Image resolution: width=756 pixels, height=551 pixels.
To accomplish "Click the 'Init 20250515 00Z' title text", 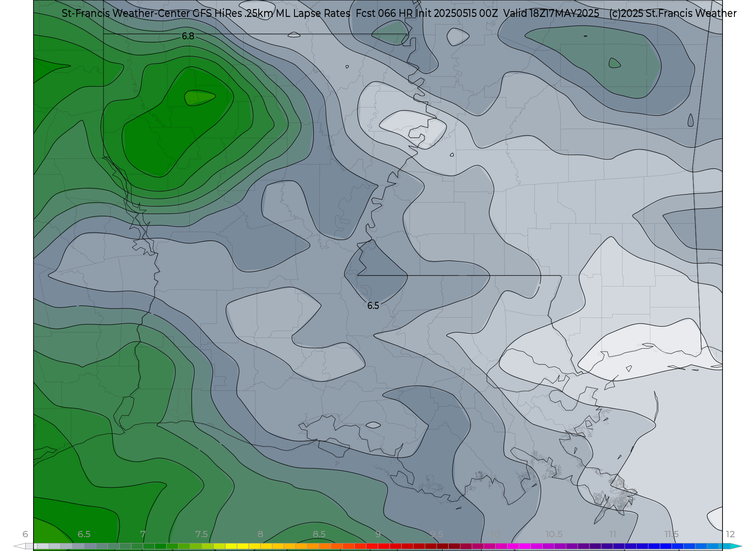I will click(457, 13).
